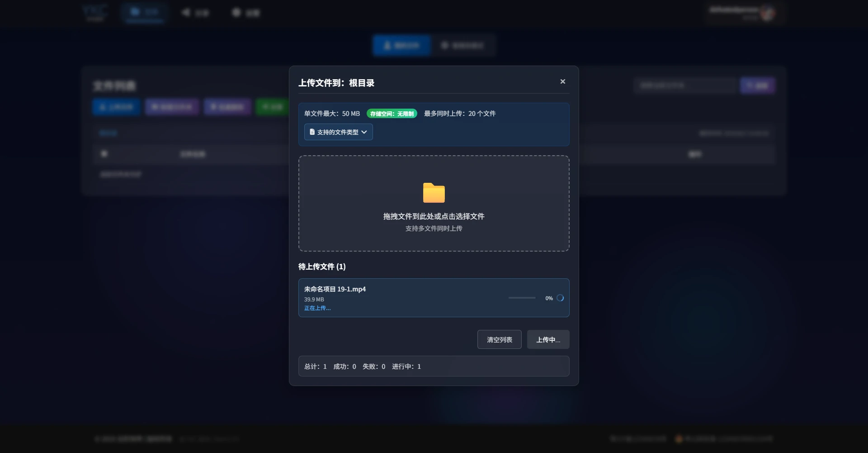868x453 pixels.
Task: Click the 失败：0 counter
Action: tap(374, 367)
